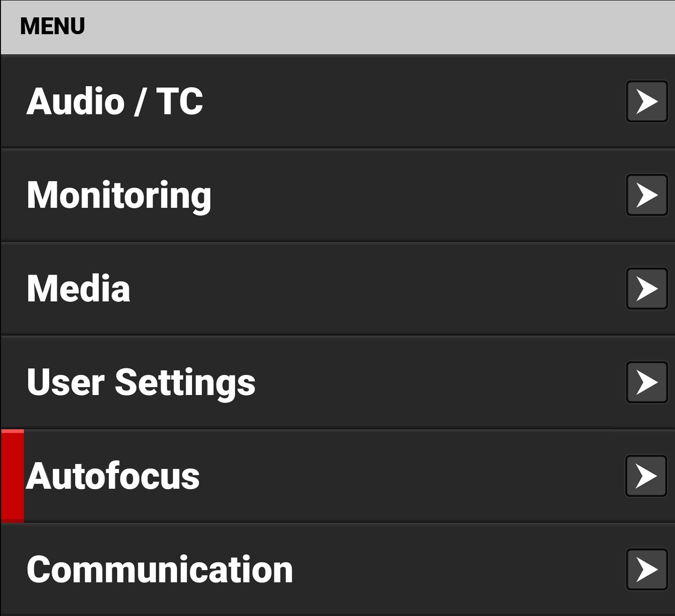Open the Audio / TC menu entry
675x616 pixels.
pos(115,102)
